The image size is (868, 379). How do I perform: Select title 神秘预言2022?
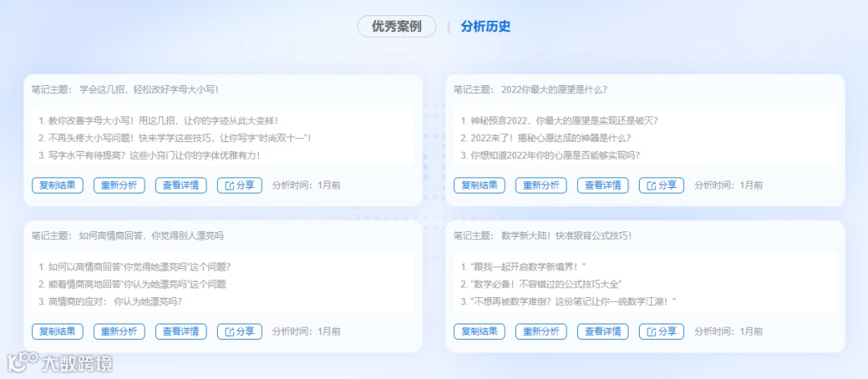(x=559, y=120)
